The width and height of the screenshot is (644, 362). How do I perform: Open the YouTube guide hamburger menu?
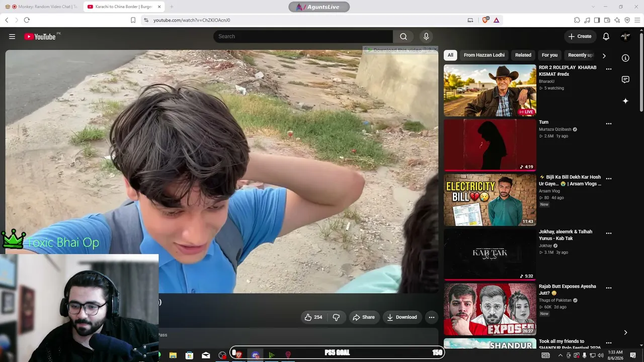point(12,36)
